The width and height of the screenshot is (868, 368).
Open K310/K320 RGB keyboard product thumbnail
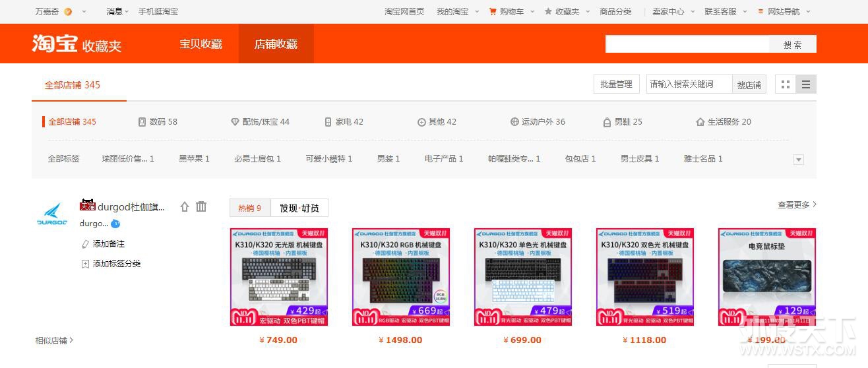point(401,277)
